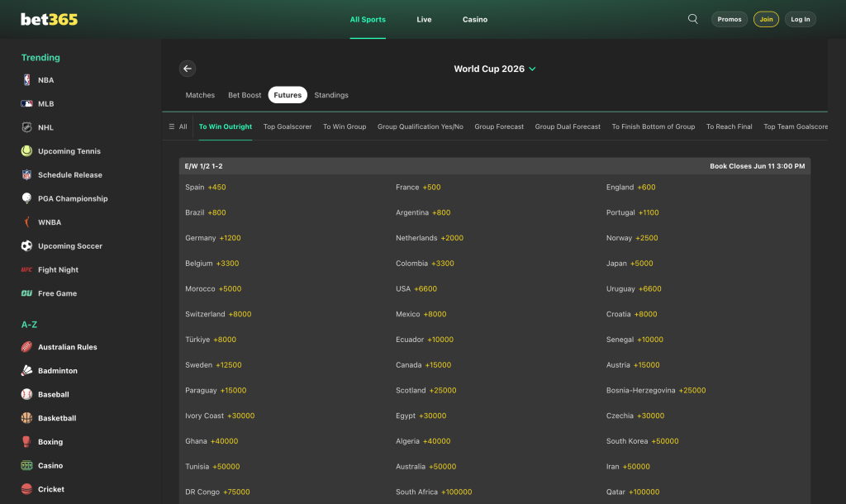Select the Futures tab

click(288, 95)
